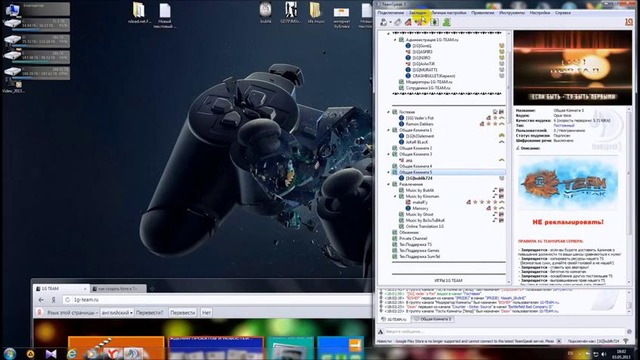The image size is (640, 360).
Task: Click the music note icon on Music by Bublik
Action: coord(495,190)
